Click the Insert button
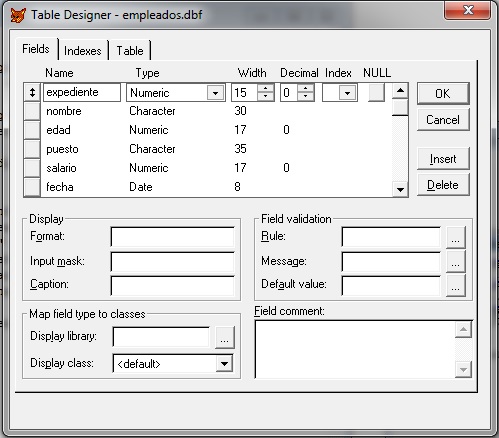The width and height of the screenshot is (499, 438). click(443, 159)
